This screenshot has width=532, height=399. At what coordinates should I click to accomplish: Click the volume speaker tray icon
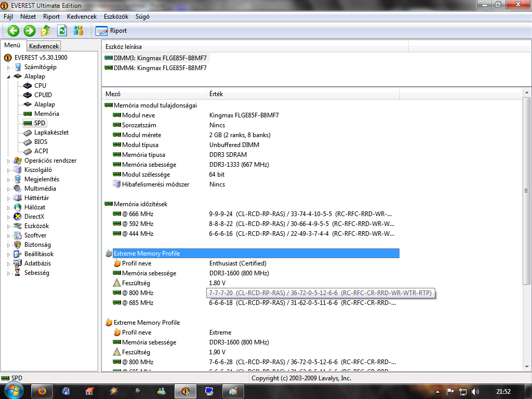pos(475,392)
